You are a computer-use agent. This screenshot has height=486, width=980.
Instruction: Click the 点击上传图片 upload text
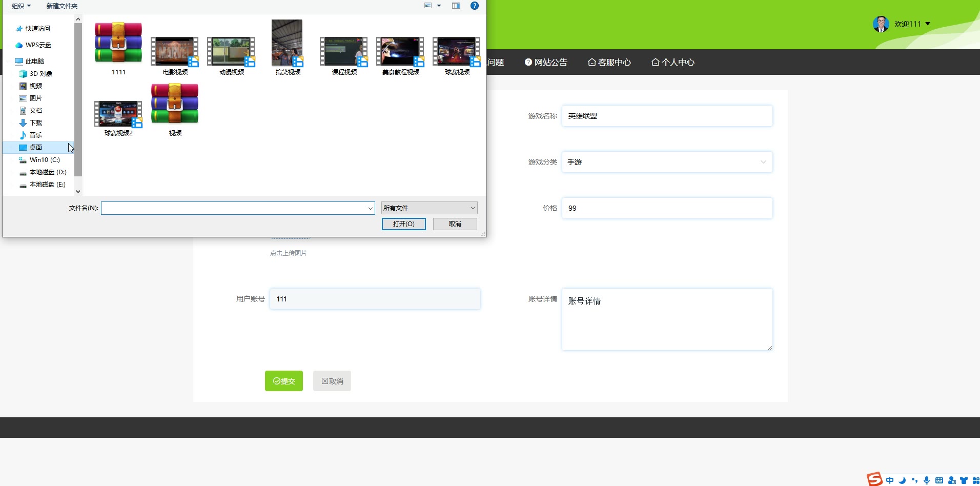point(289,253)
